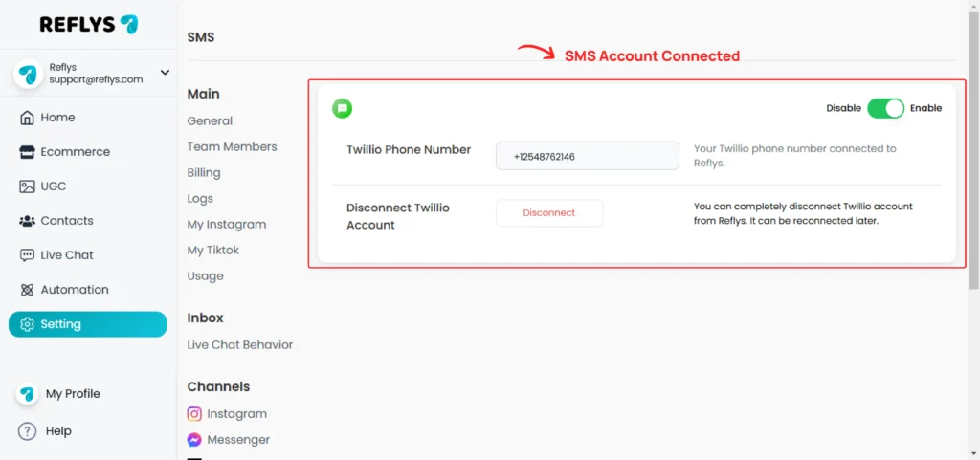This screenshot has height=460, width=980.
Task: Click the Help question mark icon
Action: click(x=27, y=431)
